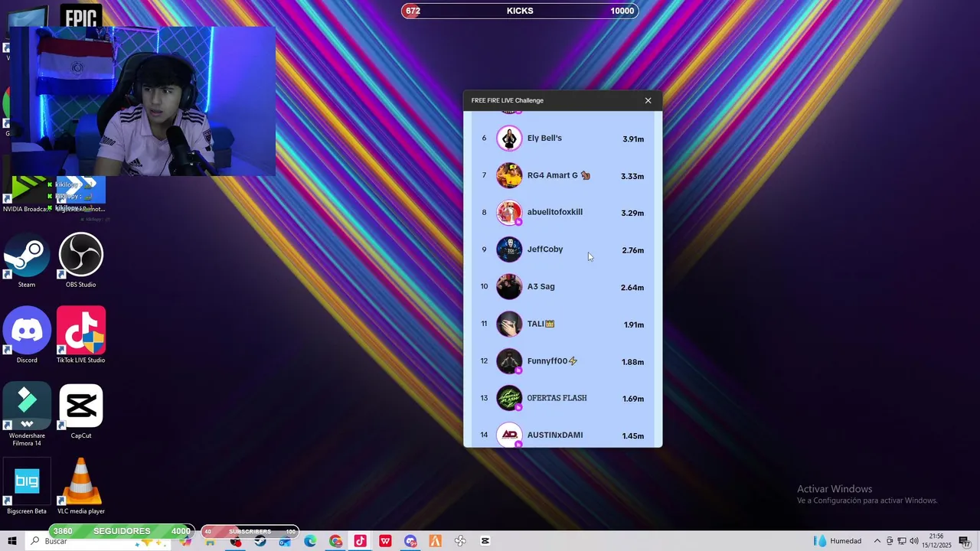Open VLC media player shortcut
The width and height of the screenshot is (980, 551).
click(81, 487)
